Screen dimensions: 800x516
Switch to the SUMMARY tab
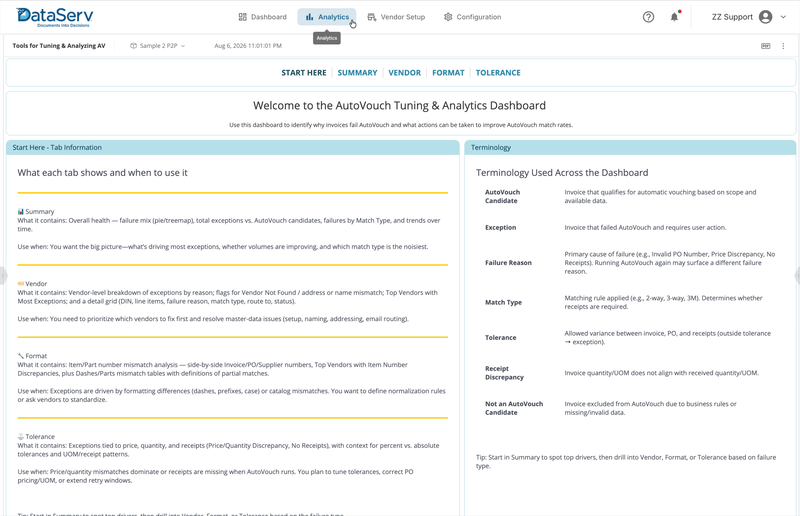tap(357, 72)
